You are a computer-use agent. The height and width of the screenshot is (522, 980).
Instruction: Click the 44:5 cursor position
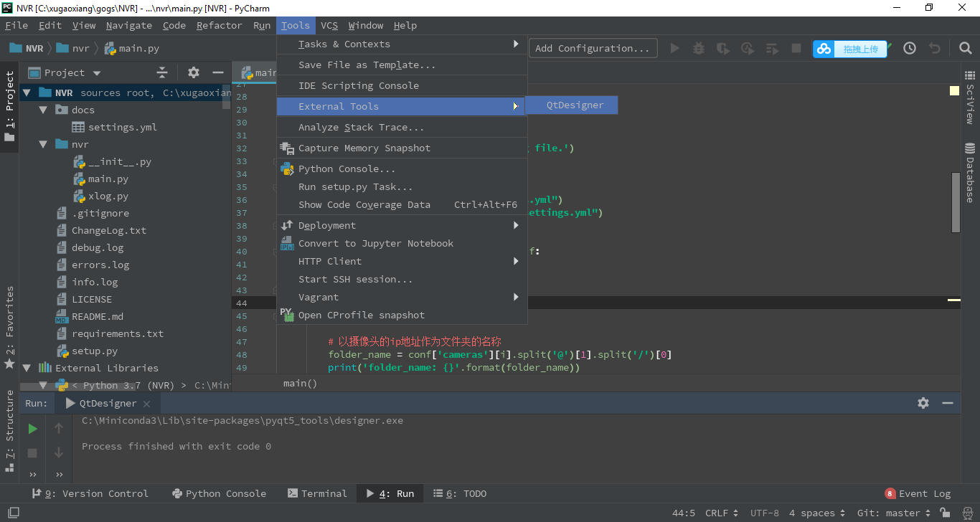click(684, 513)
